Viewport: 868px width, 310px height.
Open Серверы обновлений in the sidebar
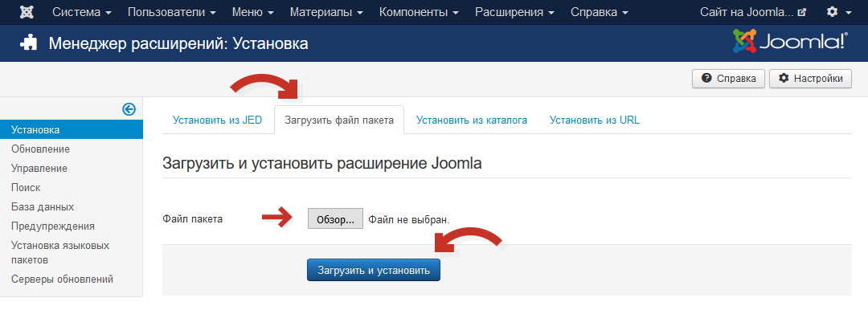click(x=62, y=279)
